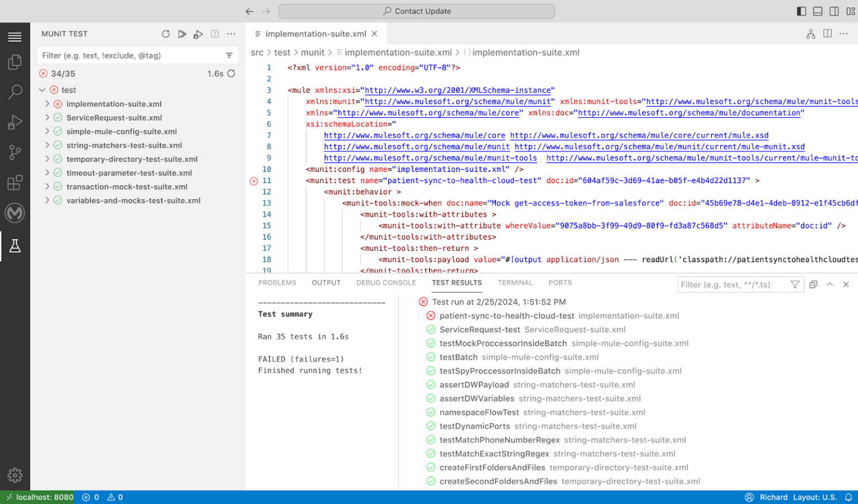The image size is (858, 504).
Task: Toggle the Test Results filter icon
Action: point(795,284)
